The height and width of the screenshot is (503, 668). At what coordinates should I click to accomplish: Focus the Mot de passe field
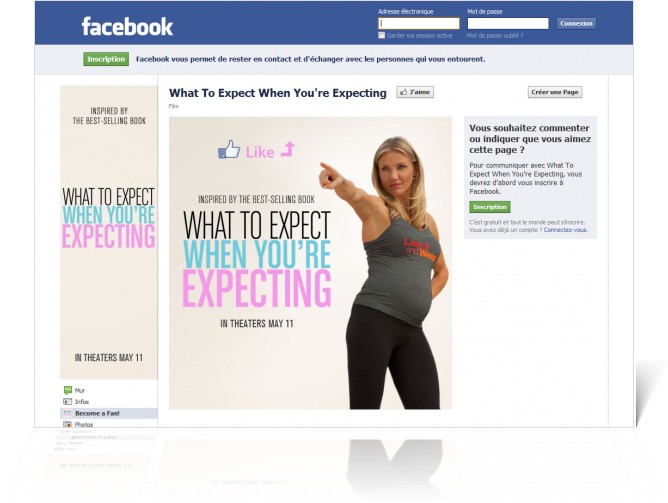(x=508, y=23)
